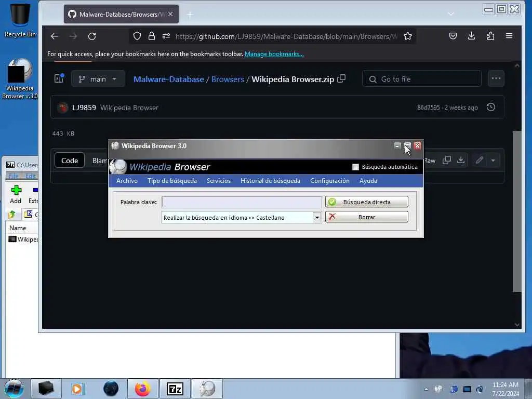Click the 7-Zip taskbar icon
This screenshot has height=399, width=532.
[175, 389]
